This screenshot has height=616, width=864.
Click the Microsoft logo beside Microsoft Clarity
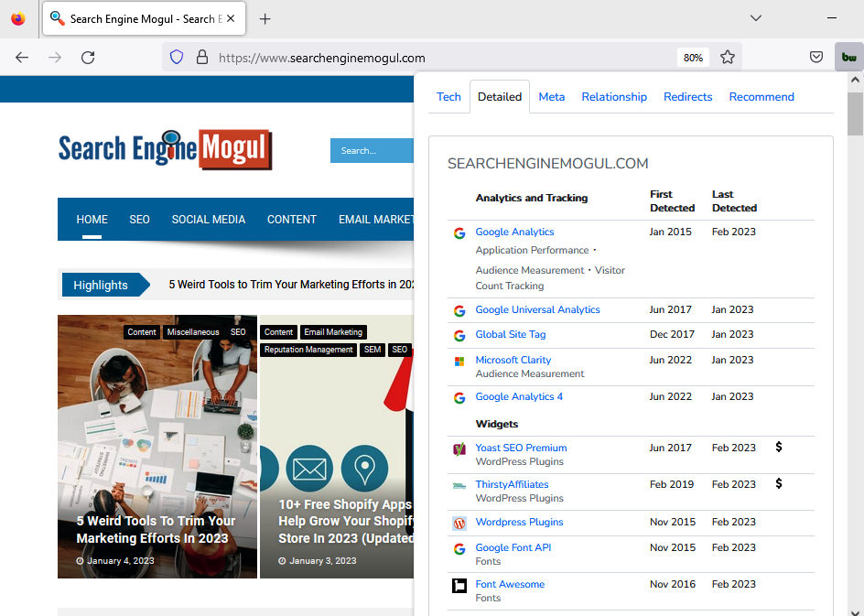click(x=459, y=362)
